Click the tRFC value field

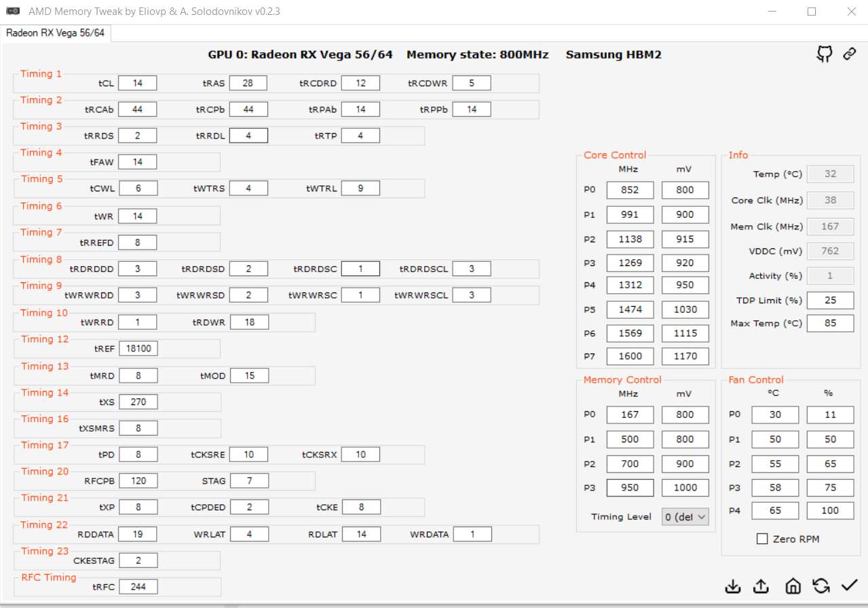[138, 587]
